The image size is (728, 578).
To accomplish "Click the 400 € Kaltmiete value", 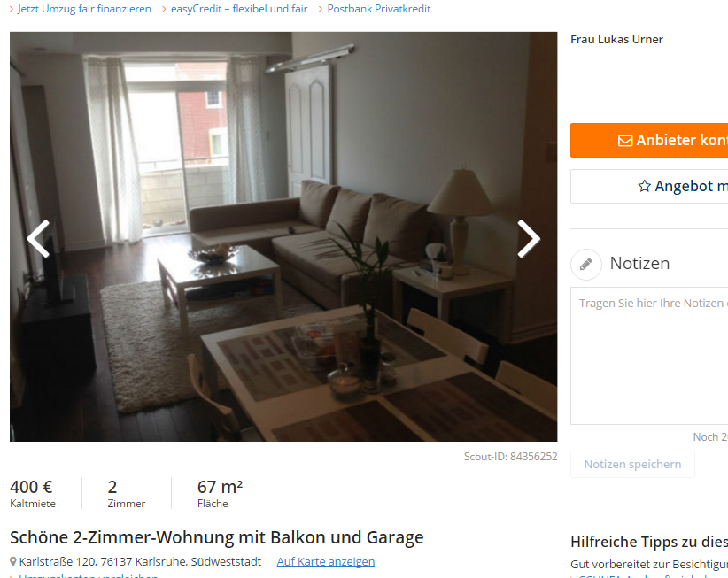I will [x=32, y=487].
